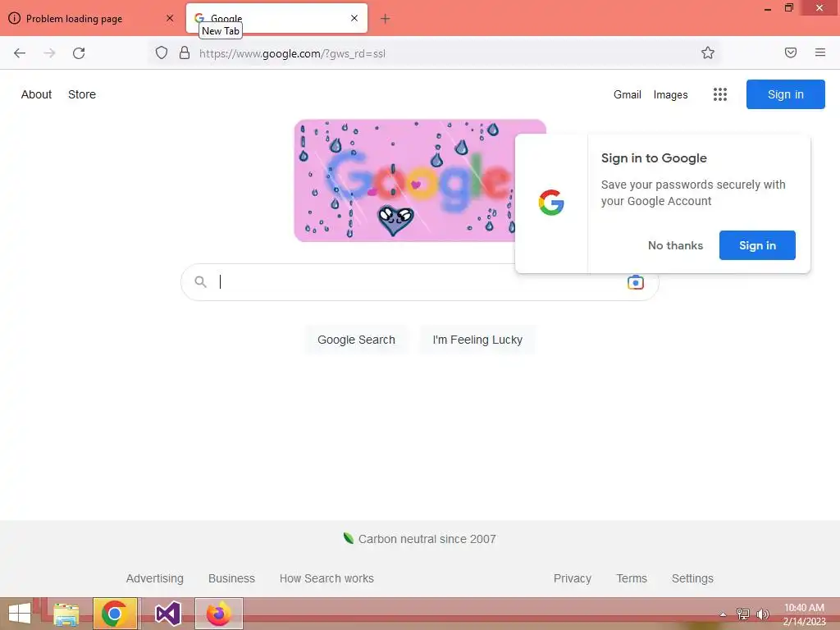
Task: Dismiss popup with No thanks
Action: [x=675, y=245]
